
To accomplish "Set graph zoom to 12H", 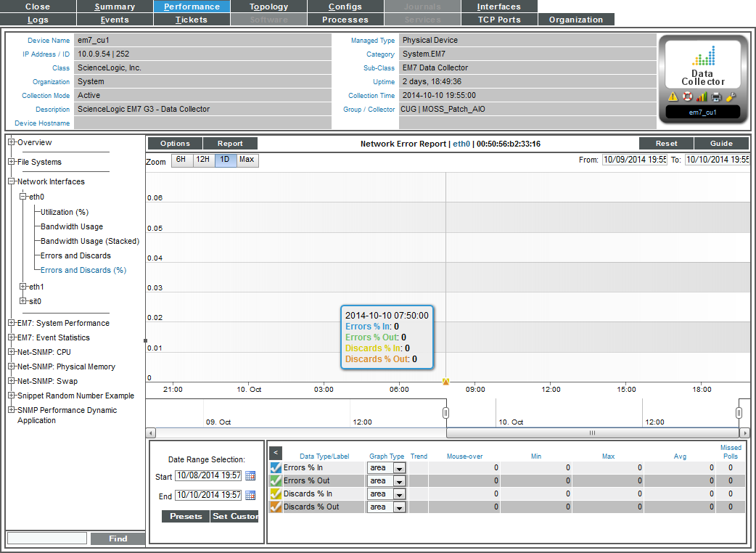I will (x=203, y=160).
